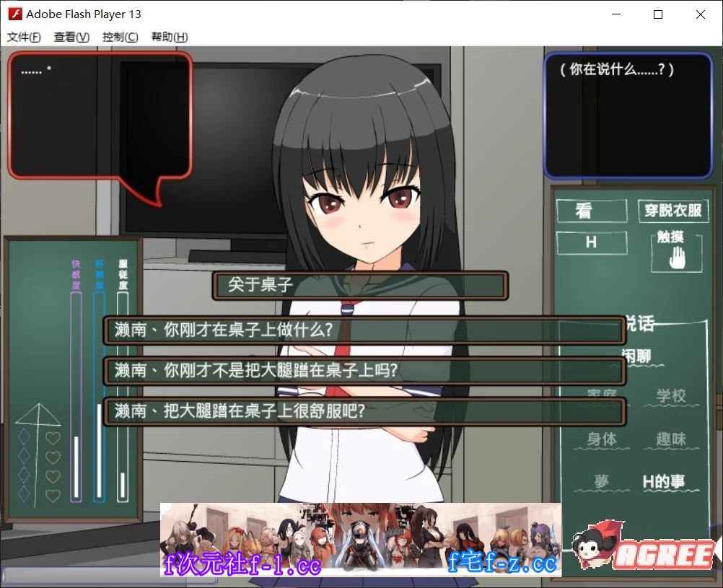The width and height of the screenshot is (723, 588).
Task: Click the top heart icon on left chalkboard
Action: [x=53, y=437]
